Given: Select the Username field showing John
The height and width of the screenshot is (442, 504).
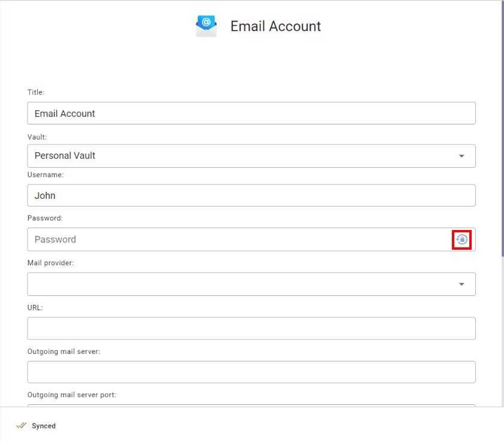Looking at the screenshot, I should [x=251, y=195].
